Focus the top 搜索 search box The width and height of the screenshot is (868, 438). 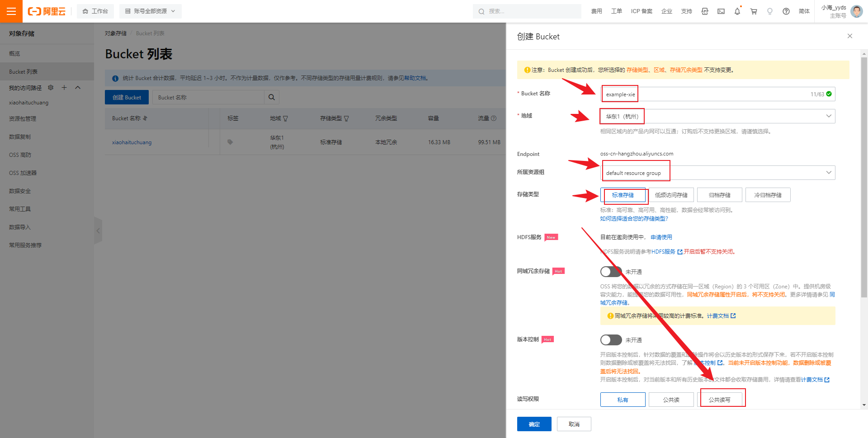pos(527,11)
